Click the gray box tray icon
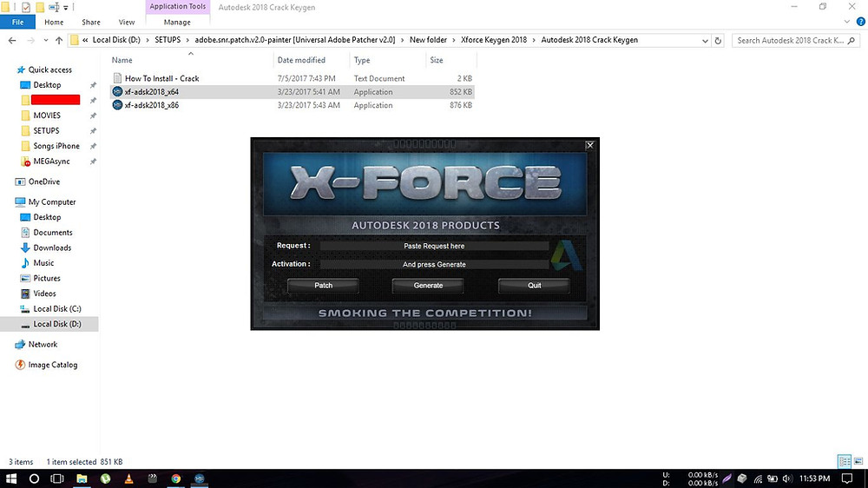This screenshot has height=488, width=868. [742, 478]
